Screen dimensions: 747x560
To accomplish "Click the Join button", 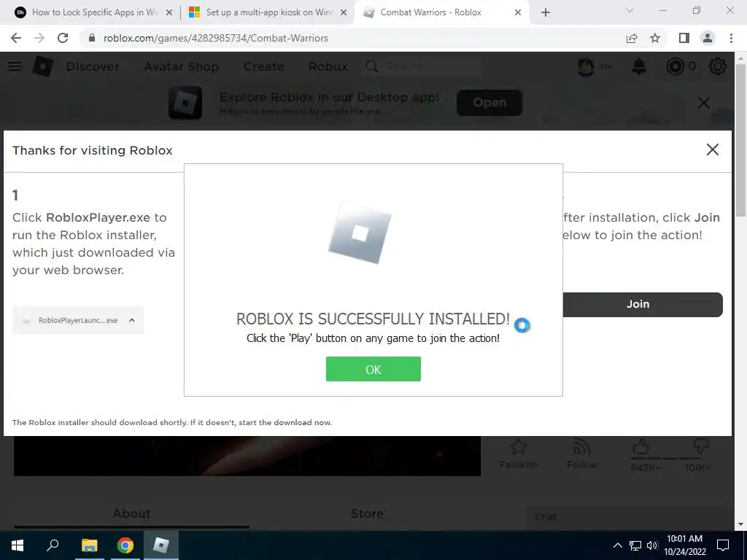I will (x=642, y=304).
